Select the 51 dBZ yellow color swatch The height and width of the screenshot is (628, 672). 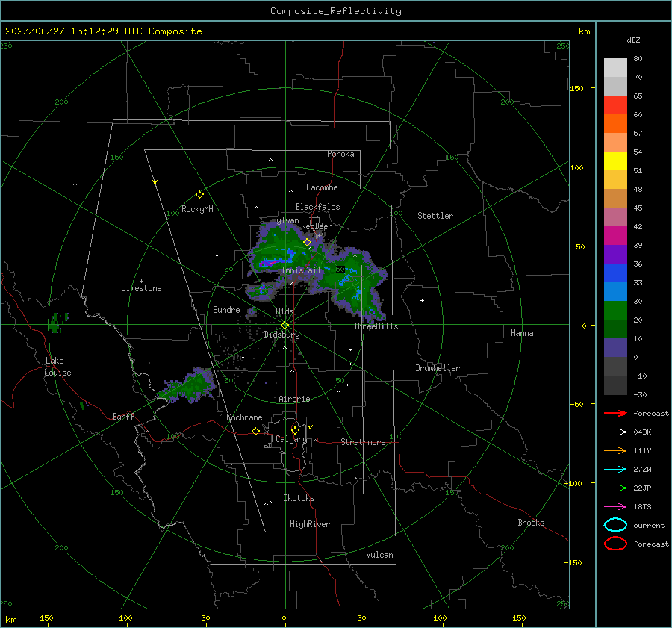coord(615,161)
